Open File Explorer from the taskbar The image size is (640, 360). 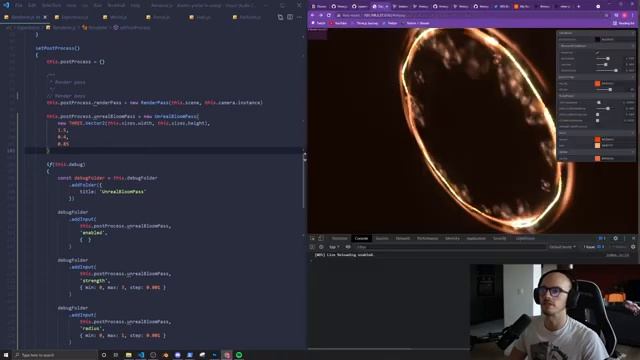[129, 355]
